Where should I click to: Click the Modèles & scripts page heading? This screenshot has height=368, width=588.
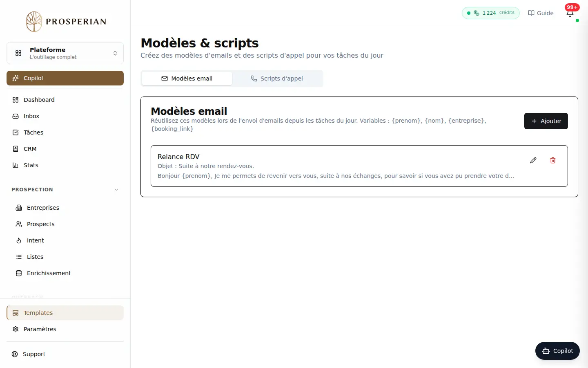coord(200,43)
